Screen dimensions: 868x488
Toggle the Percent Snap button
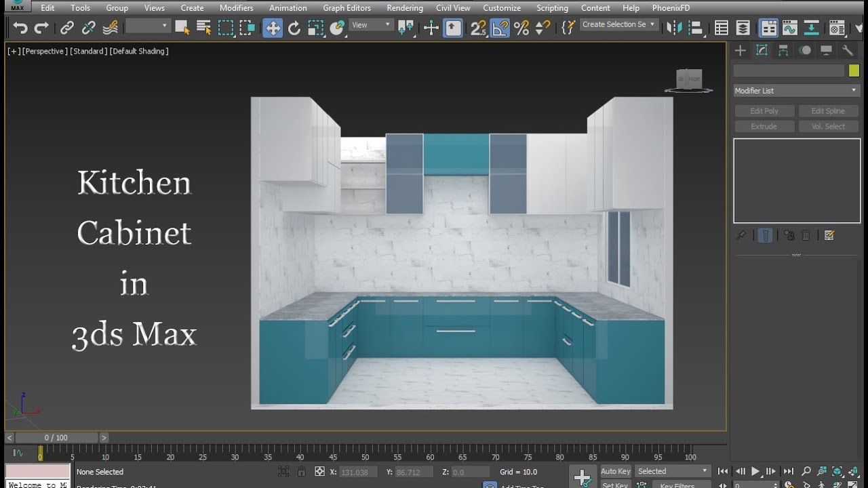[521, 28]
